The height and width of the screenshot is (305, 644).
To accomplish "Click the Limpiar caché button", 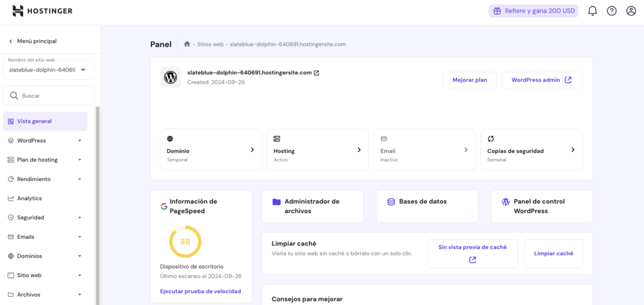I will click(x=553, y=253).
